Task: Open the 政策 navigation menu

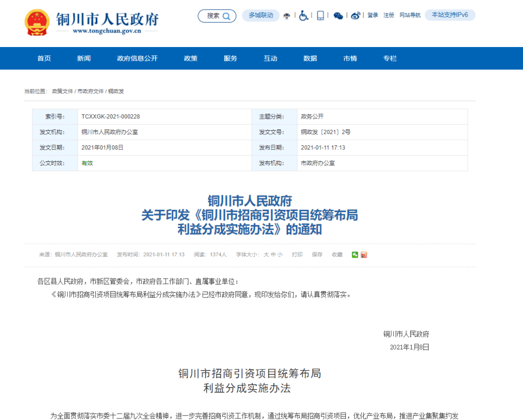Action: pyautogui.click(x=191, y=59)
